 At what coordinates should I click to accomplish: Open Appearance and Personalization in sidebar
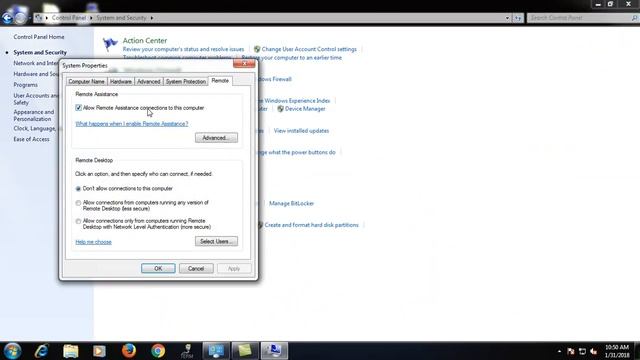tap(33, 116)
